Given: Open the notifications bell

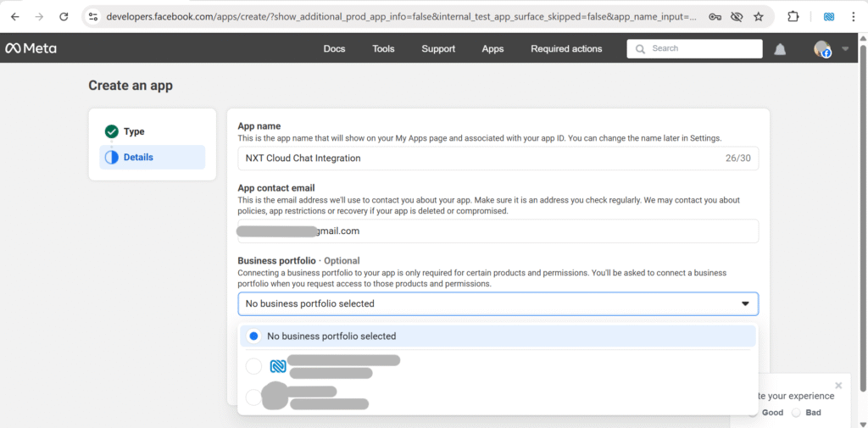Looking at the screenshot, I should [x=780, y=49].
